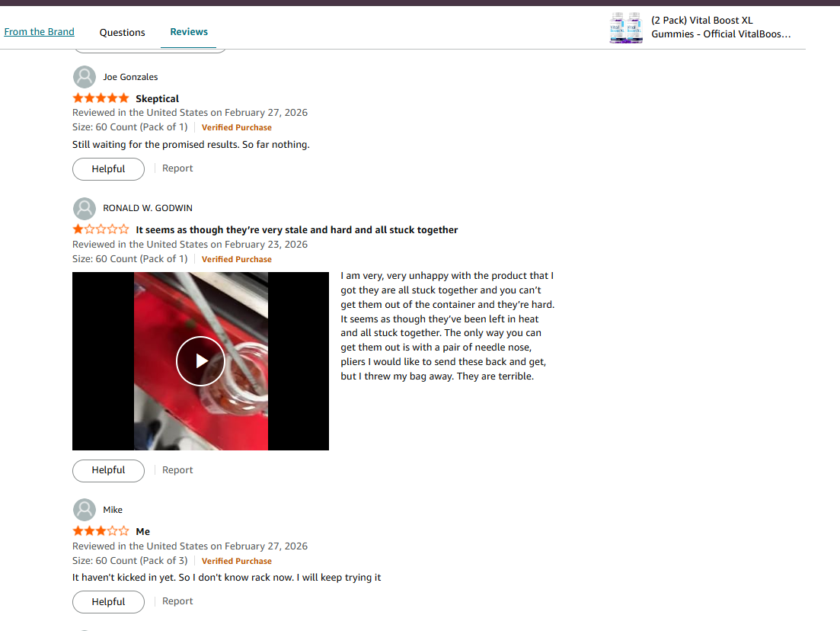Click five-star rating on Skeptical review
Screen dimensions: 840x631
[101, 98]
